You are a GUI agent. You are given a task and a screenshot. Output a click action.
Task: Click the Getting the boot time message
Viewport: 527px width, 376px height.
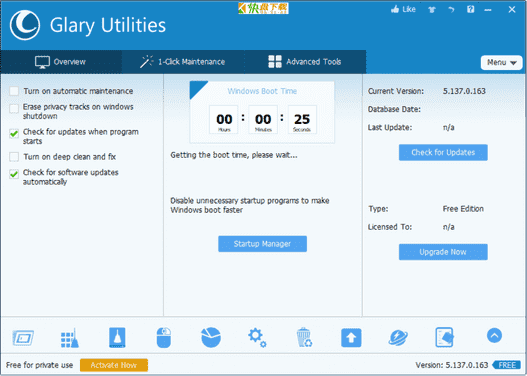pos(234,155)
